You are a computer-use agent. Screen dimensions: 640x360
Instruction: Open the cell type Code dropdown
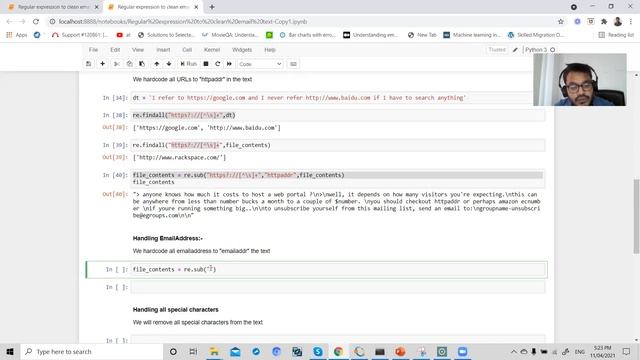(x=260, y=64)
